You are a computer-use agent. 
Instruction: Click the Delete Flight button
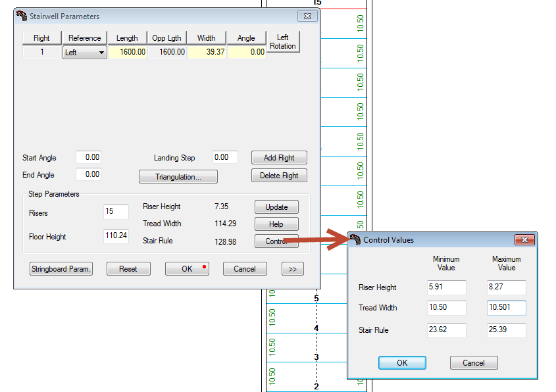coord(279,176)
